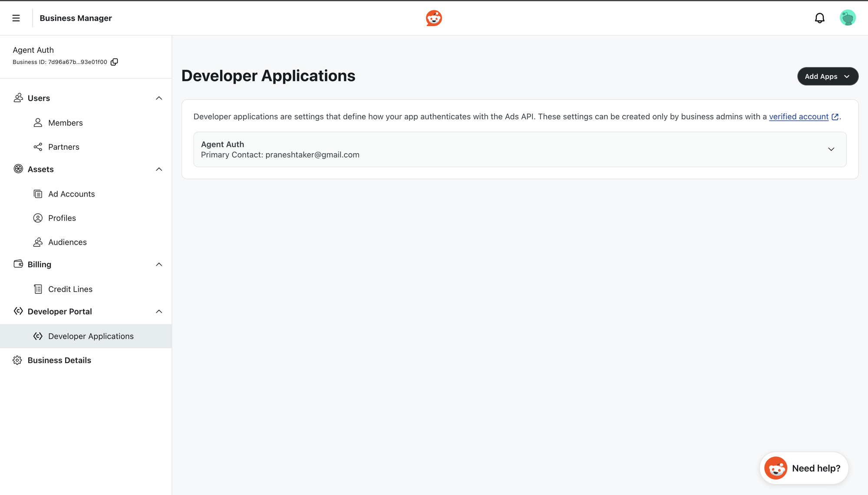This screenshot has width=868, height=495.
Task: Click the Partners share icon
Action: click(38, 147)
